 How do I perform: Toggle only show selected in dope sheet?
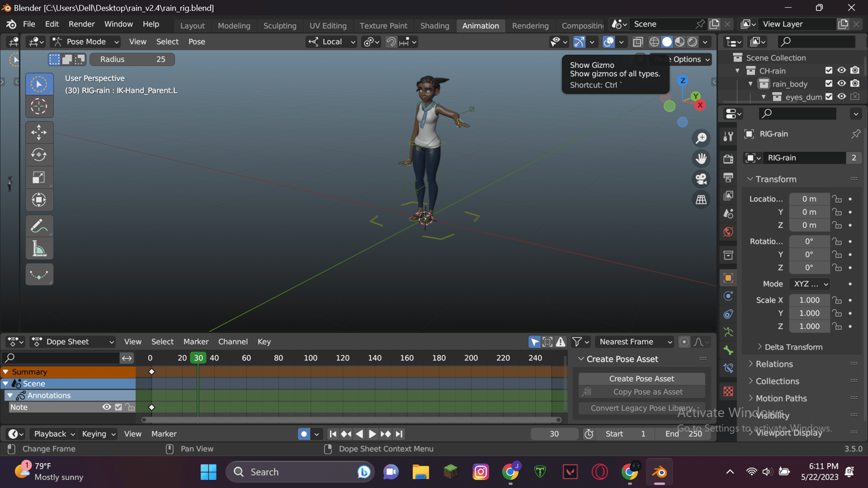[535, 342]
